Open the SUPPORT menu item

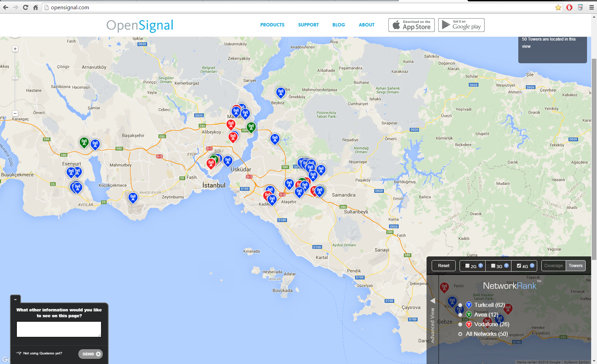pos(308,25)
